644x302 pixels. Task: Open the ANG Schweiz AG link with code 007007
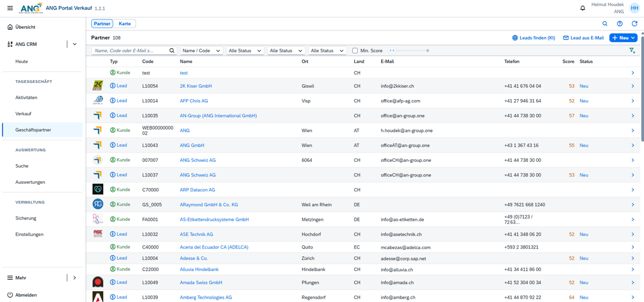[x=198, y=160]
